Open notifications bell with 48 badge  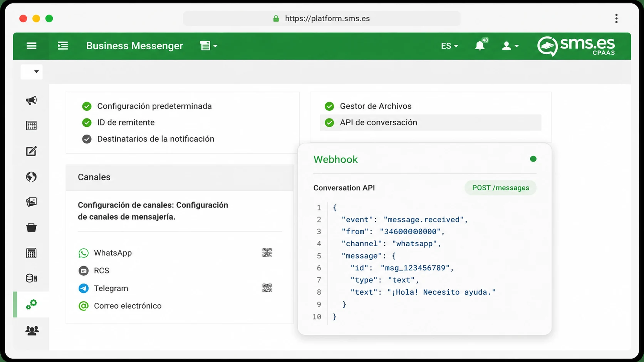click(x=481, y=45)
